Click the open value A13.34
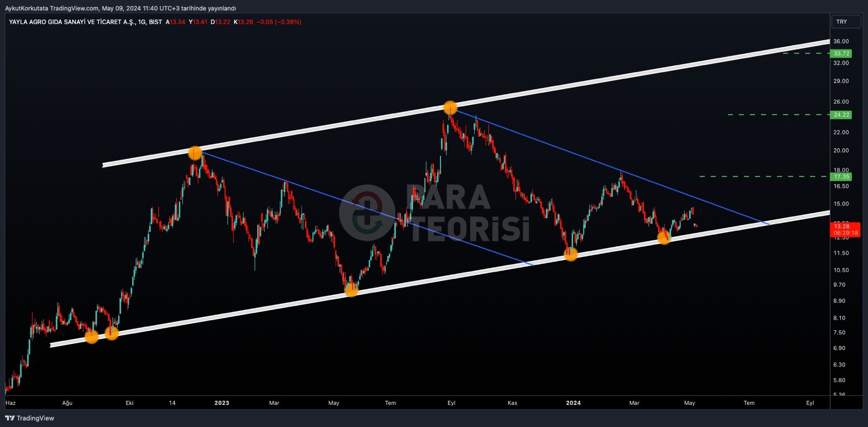This screenshot has height=427, width=868. [175, 22]
